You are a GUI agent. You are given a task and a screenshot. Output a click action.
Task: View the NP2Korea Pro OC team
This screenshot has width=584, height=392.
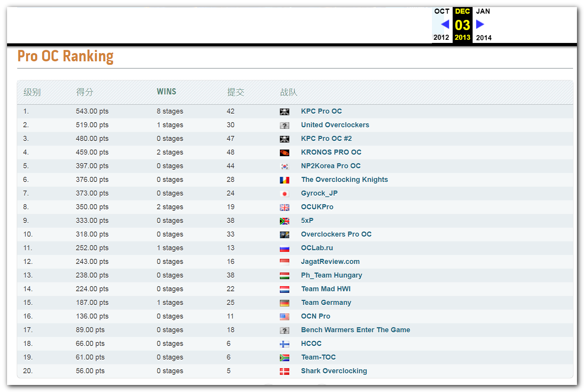point(331,166)
